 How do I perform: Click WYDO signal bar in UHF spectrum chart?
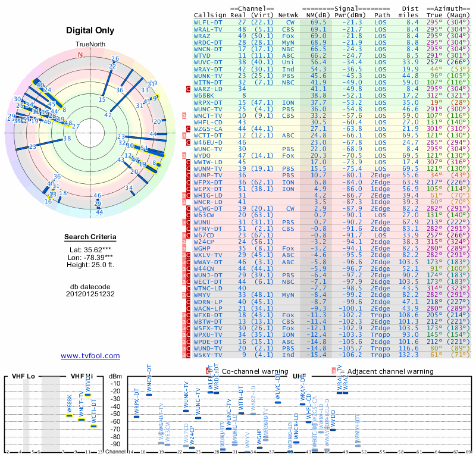(333, 430)
